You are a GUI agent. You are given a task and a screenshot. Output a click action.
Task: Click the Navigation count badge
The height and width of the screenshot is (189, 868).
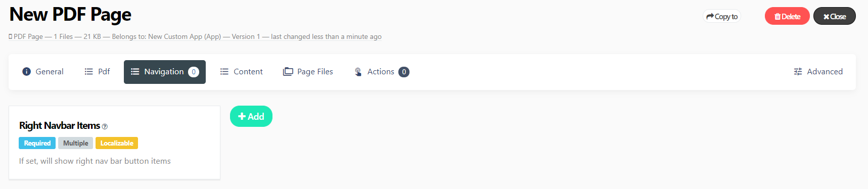pyautogui.click(x=194, y=72)
